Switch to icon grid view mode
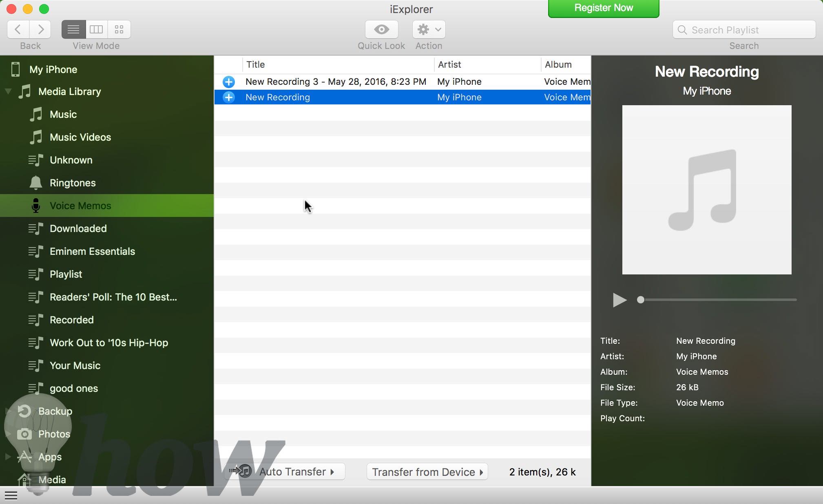The height and width of the screenshot is (504, 823). tap(119, 29)
